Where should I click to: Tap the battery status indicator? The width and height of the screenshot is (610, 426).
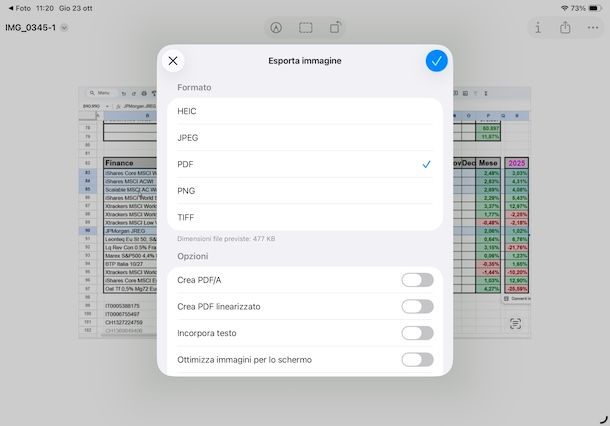click(594, 8)
